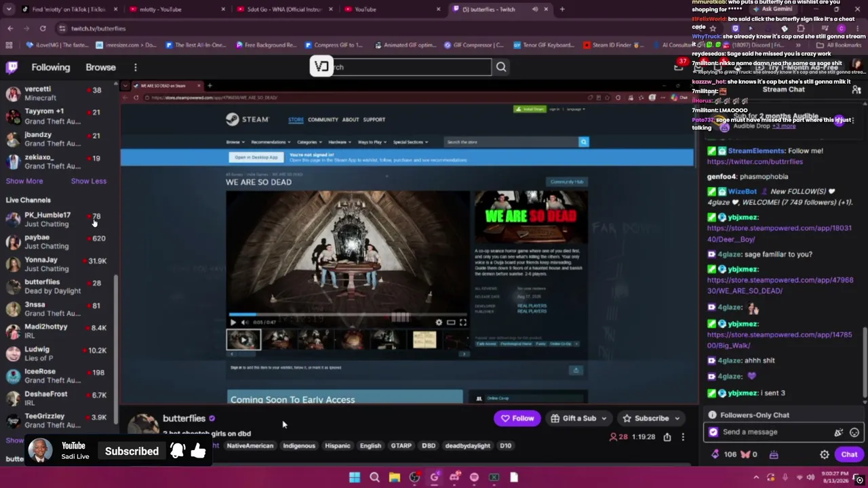The width and height of the screenshot is (868, 488).
Task: Open the Steam Categories dropdown
Action: (309, 142)
